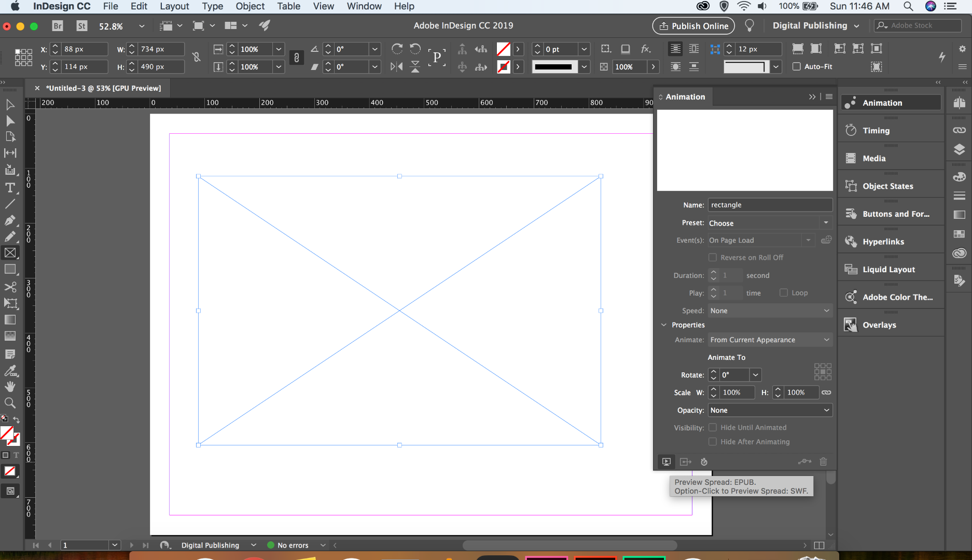Select the Type tool in the toolbox
The image size is (972, 560).
coord(10,188)
